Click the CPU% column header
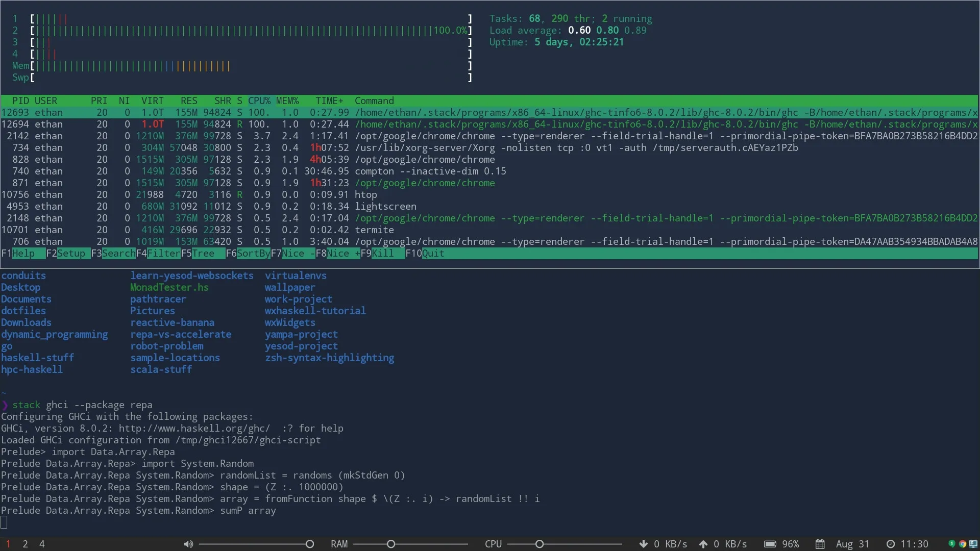This screenshot has width=980, height=551. pyautogui.click(x=259, y=101)
